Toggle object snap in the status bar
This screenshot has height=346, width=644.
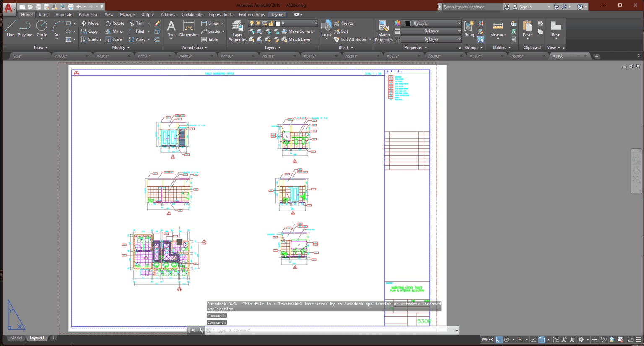coord(542,339)
